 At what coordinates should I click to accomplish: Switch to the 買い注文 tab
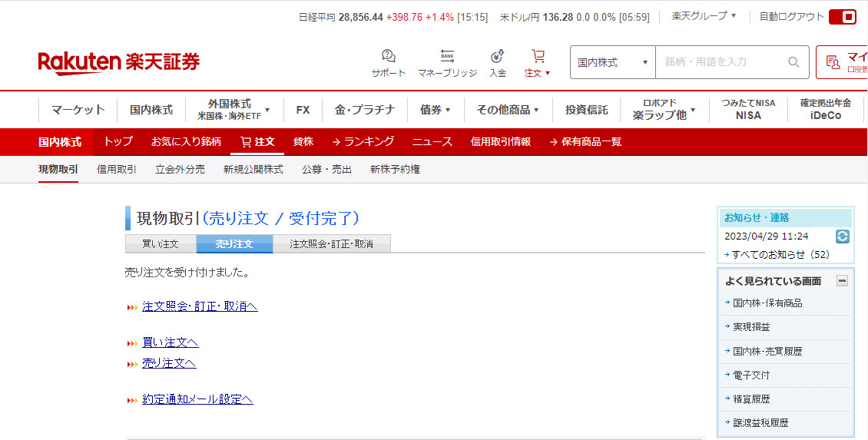161,244
